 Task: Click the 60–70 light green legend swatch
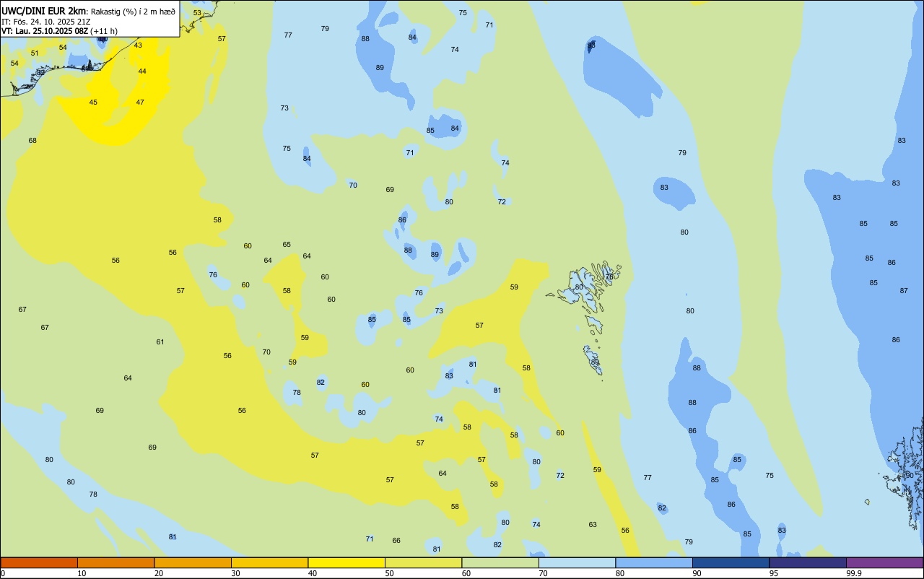pyautogui.click(x=500, y=562)
